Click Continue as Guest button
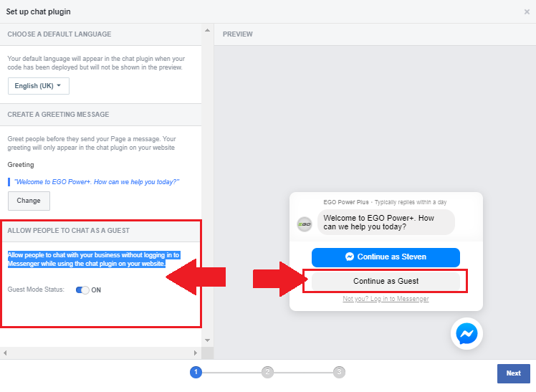Viewport: 536px width, 392px height. point(386,281)
